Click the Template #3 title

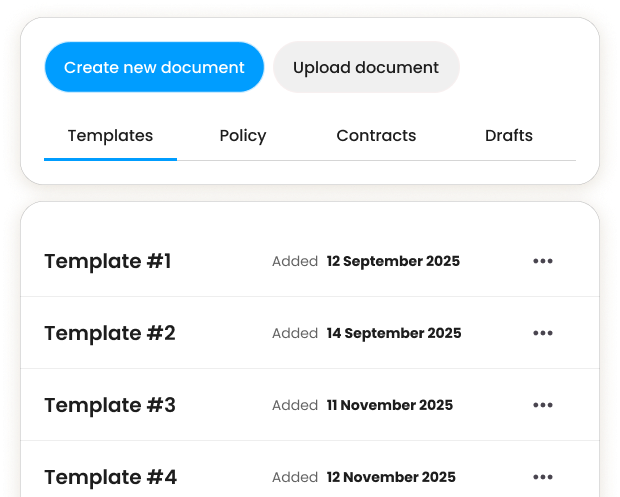[x=110, y=406]
